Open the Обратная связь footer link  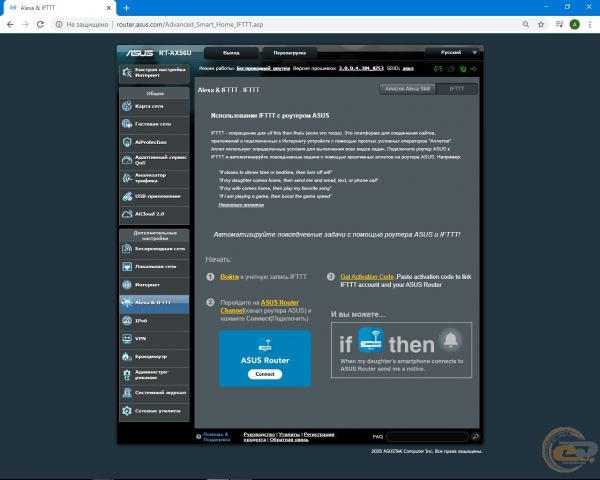289,439
